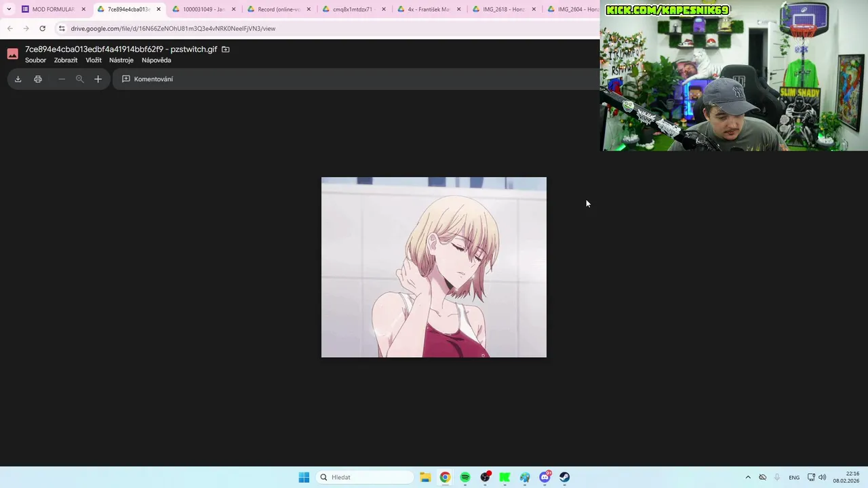Screen dimensions: 868x488
Task: Click the pzstwitch.gif file title
Action: point(121,49)
